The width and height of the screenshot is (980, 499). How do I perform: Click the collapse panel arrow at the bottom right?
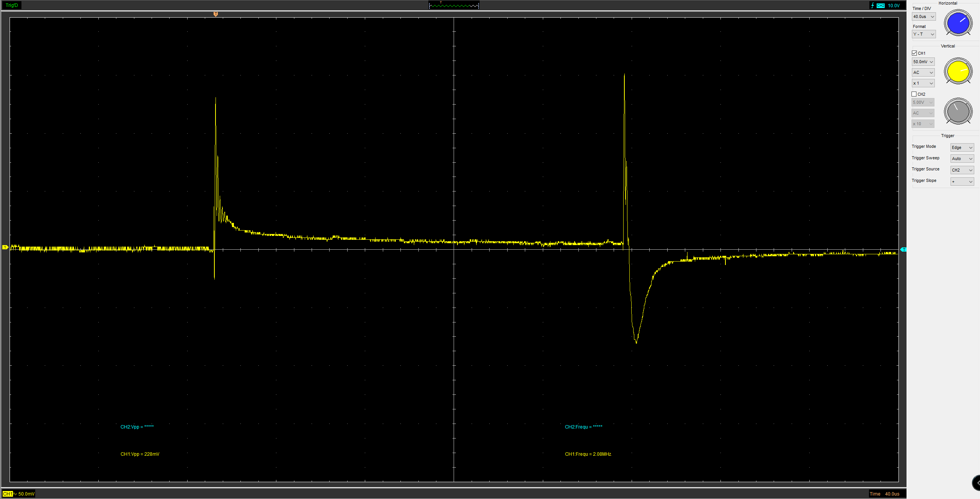977,483
